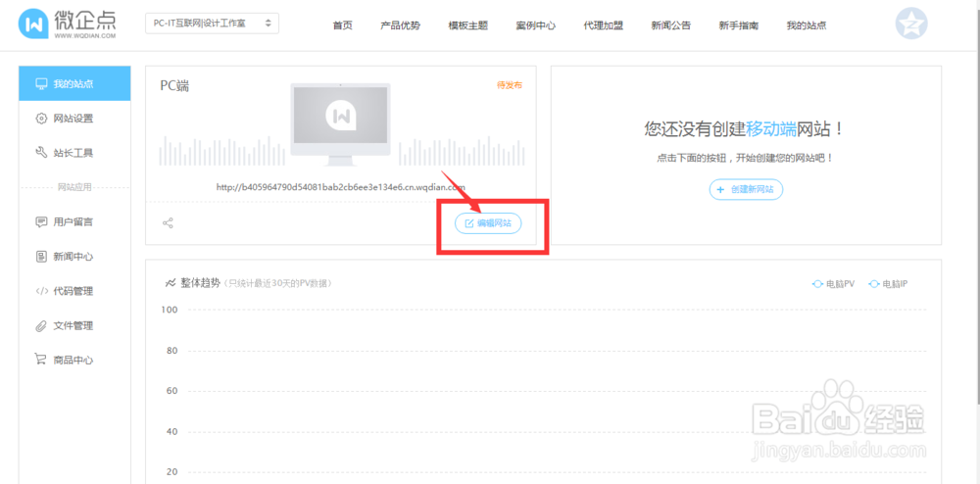
Task: Click the 编辑网站 button
Action: [x=487, y=223]
